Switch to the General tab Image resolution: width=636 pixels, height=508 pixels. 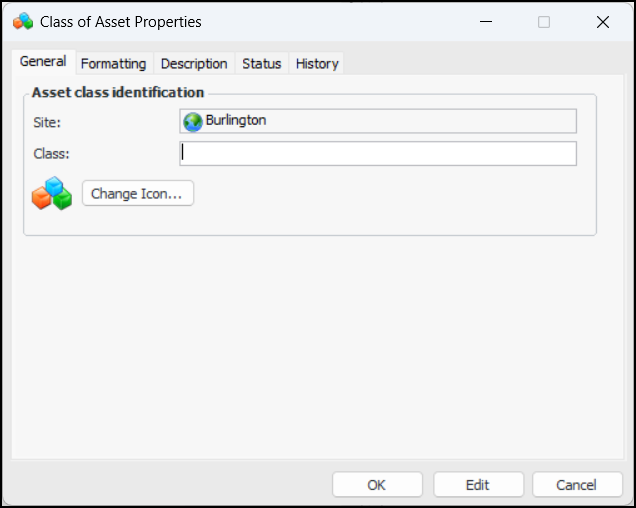[x=43, y=62]
